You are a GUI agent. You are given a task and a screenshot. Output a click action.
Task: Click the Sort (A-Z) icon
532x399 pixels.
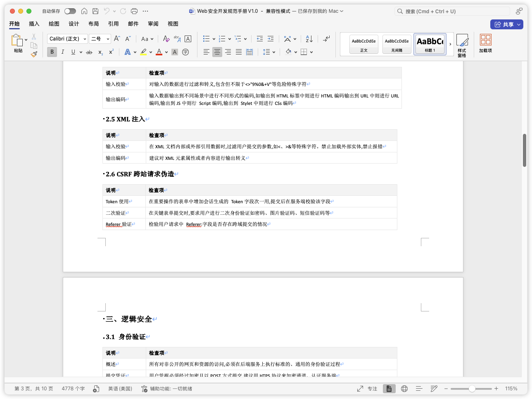[x=309, y=39]
